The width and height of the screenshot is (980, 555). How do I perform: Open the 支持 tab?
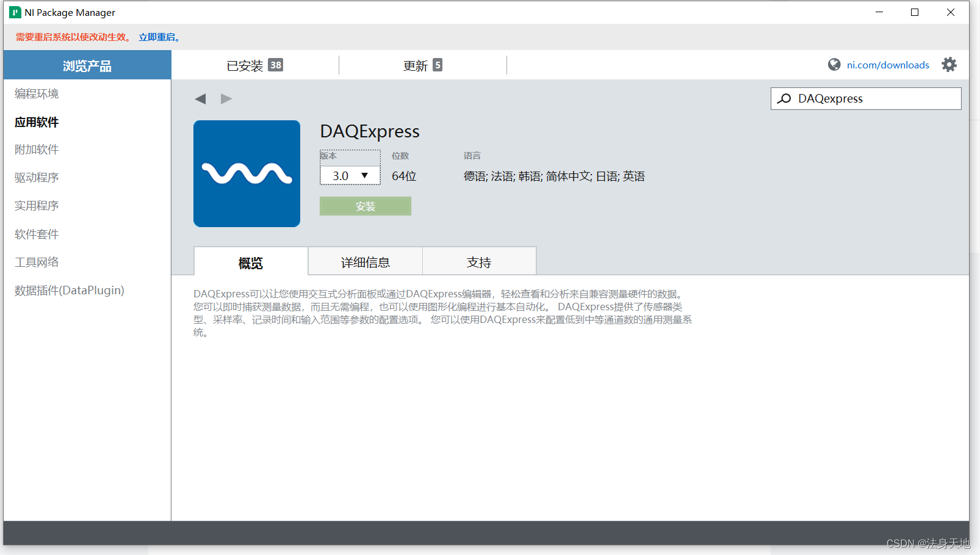479,261
